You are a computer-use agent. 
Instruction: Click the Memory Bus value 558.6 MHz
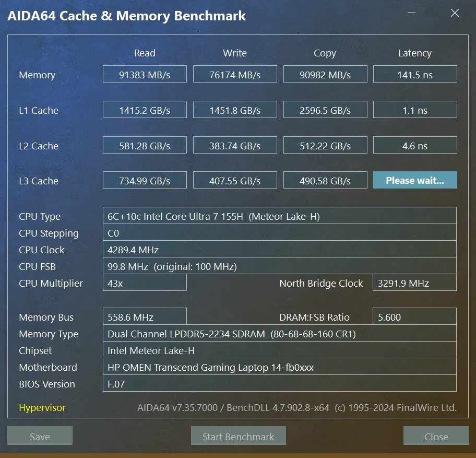pyautogui.click(x=145, y=316)
